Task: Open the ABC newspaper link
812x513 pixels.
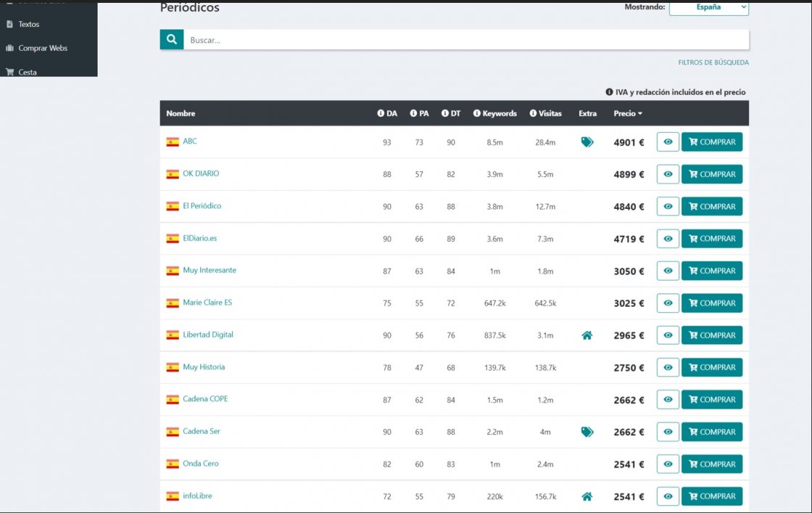Action: point(189,141)
